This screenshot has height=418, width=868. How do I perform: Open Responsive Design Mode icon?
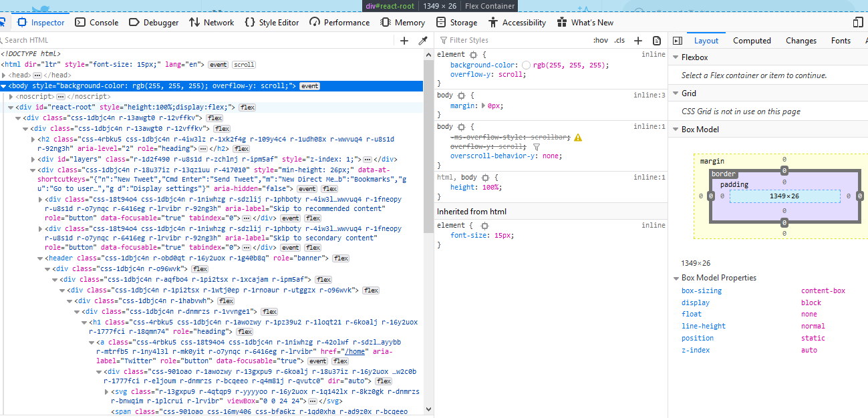point(857,21)
